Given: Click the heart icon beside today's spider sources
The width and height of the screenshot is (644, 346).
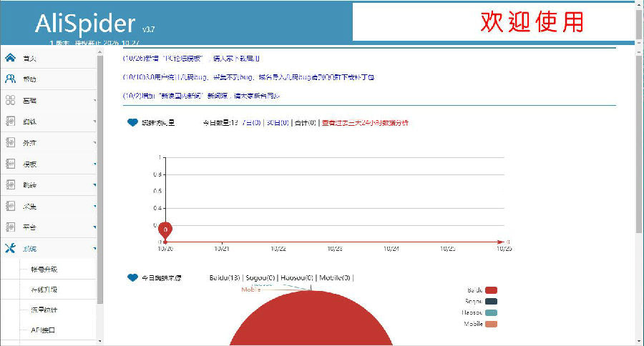Looking at the screenshot, I should pyautogui.click(x=132, y=277).
